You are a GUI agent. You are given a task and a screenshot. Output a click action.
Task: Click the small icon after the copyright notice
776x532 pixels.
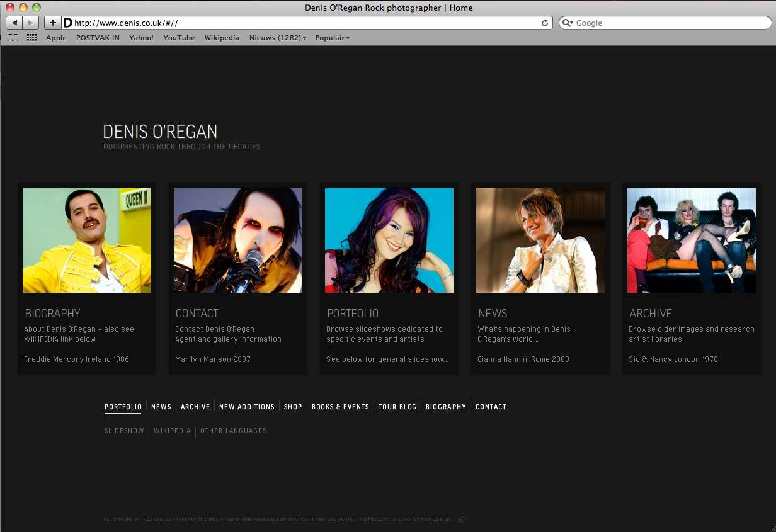(461, 519)
